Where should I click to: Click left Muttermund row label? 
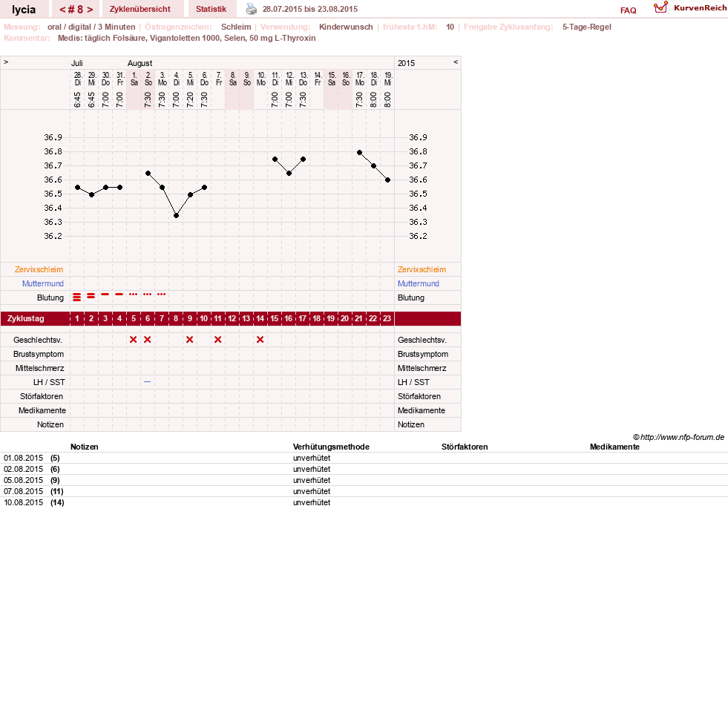[43, 283]
